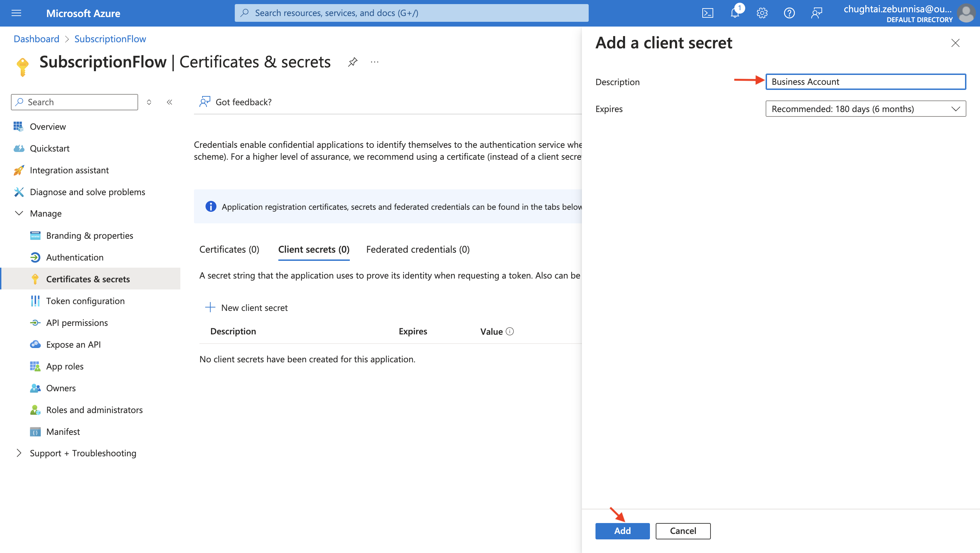Screen dimensions: 980x553
Task: Pin the SubscriptionFlow page
Action: (353, 62)
